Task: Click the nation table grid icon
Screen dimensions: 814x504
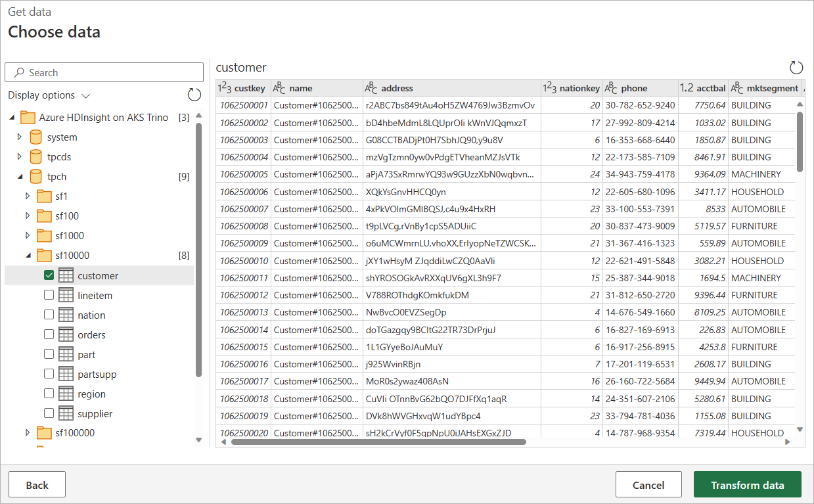Action: (66, 315)
